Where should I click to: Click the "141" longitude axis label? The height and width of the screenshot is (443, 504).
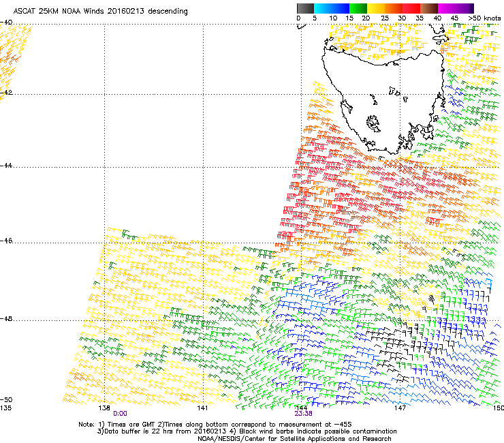click(203, 408)
